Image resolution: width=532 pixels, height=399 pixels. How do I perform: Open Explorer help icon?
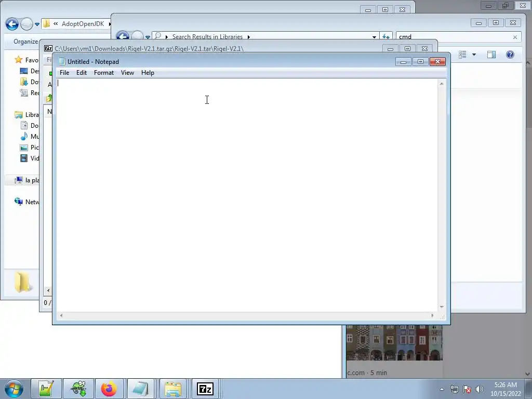[510, 55]
